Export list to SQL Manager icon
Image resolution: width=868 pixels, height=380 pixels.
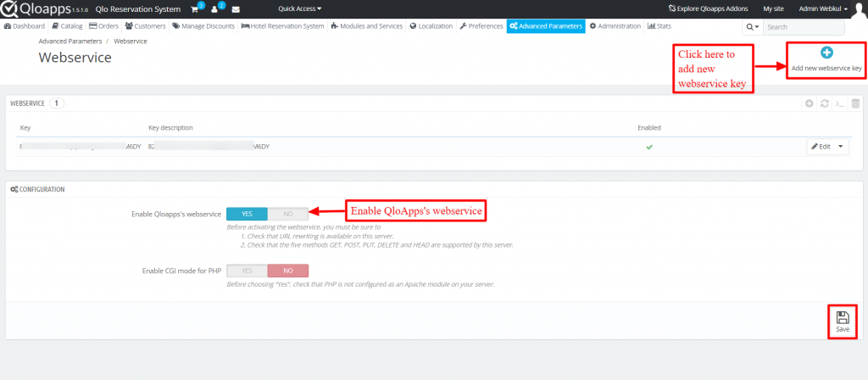point(855,103)
